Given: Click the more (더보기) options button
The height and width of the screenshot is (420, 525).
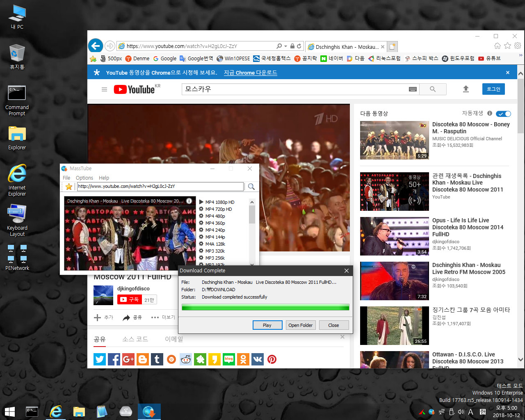Looking at the screenshot, I should click(x=163, y=317).
